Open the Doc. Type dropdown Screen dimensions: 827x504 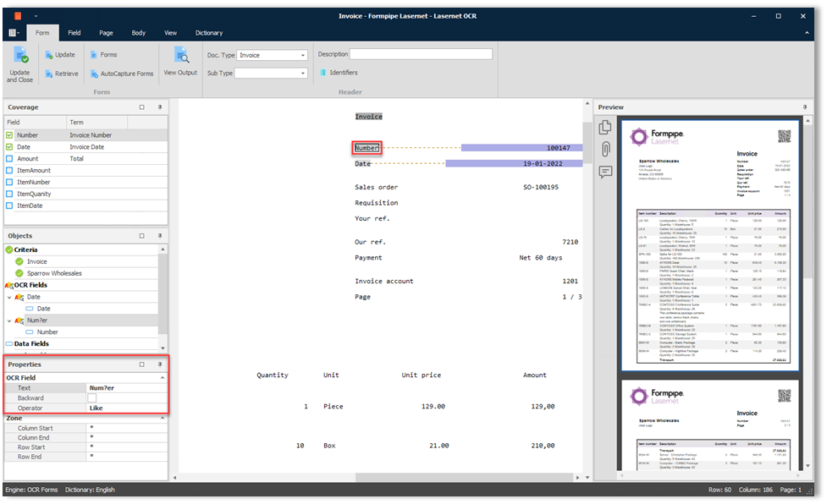303,55
